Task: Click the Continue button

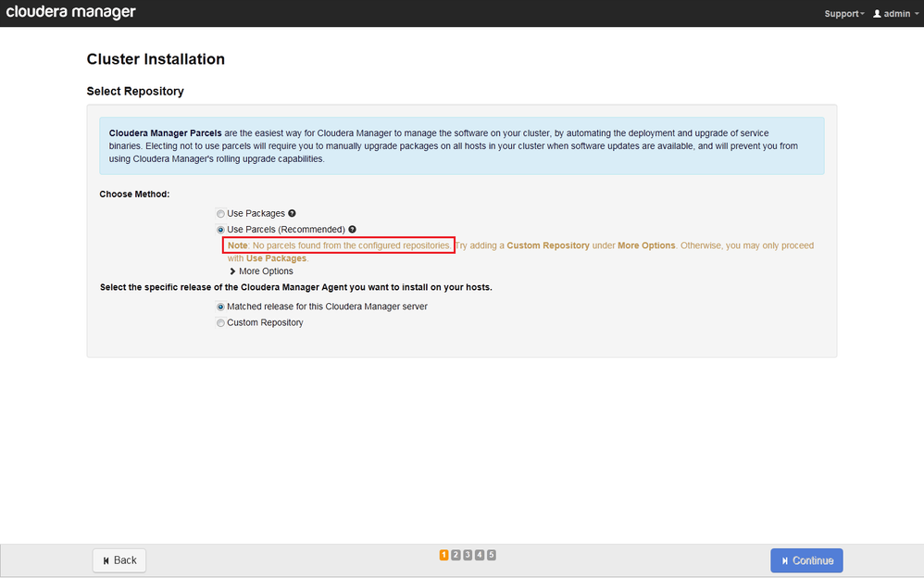Action: 806,560
